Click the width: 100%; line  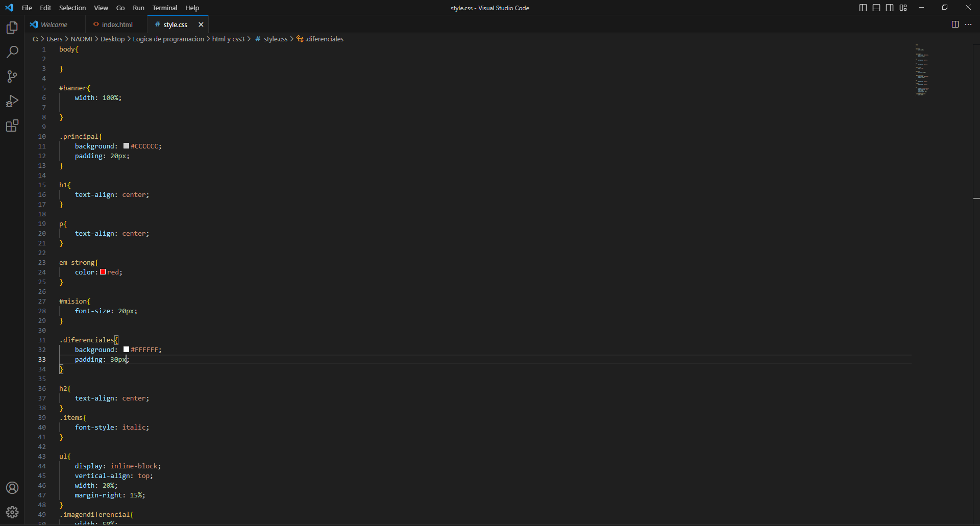(98, 98)
